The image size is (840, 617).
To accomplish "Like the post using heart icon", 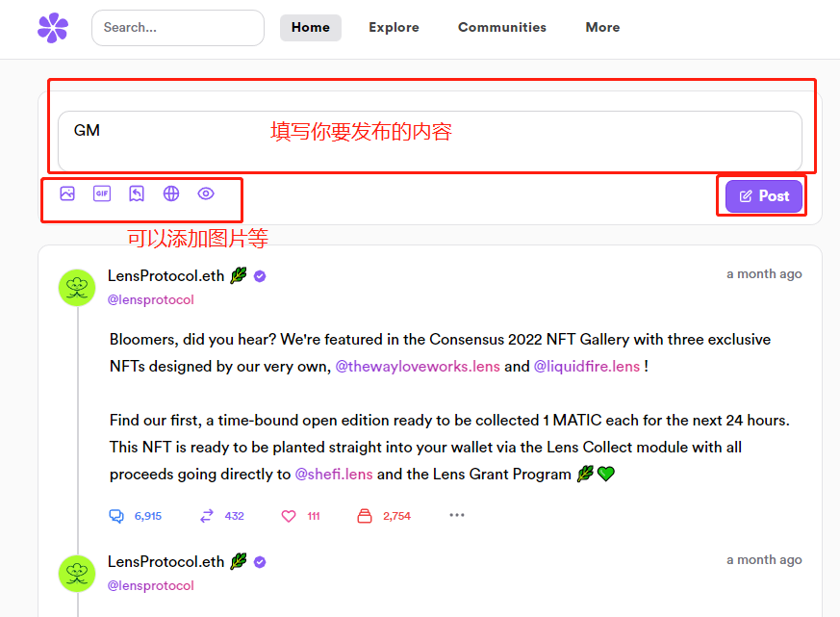I will (x=289, y=516).
